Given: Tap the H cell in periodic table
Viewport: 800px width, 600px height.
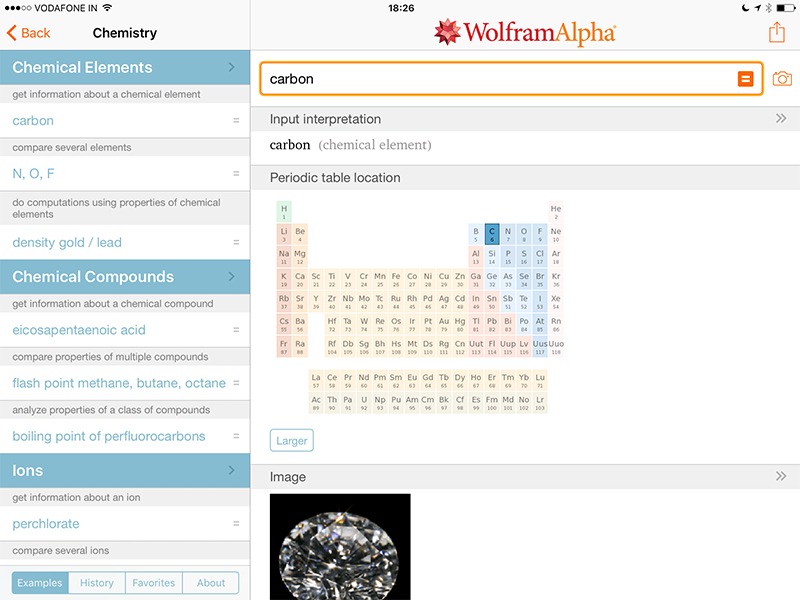Looking at the screenshot, I should coord(284,212).
